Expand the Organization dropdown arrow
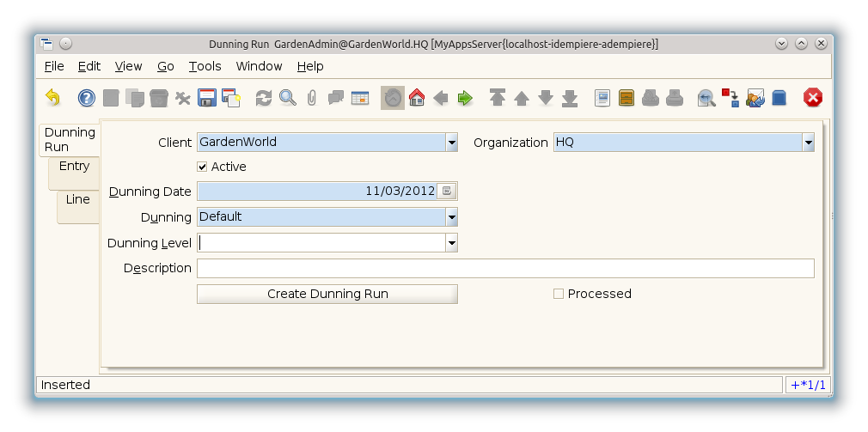The image size is (868, 432). click(808, 143)
